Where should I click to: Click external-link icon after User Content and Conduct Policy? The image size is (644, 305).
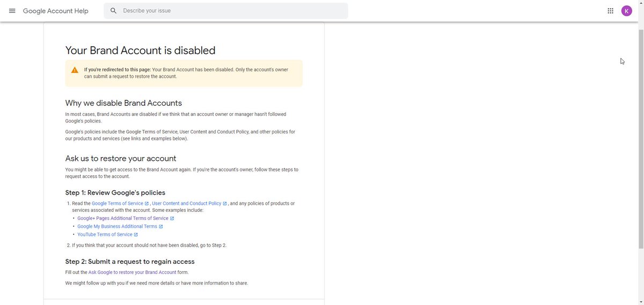tap(225, 204)
